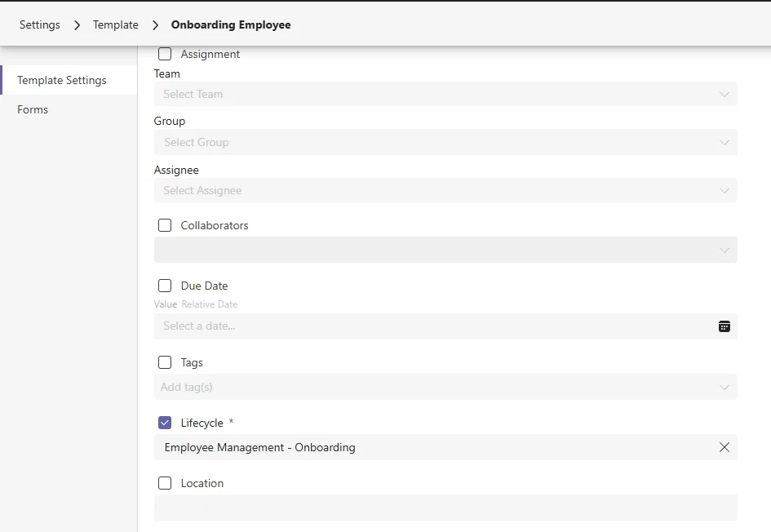This screenshot has height=532, width=771.
Task: Go to Template in the breadcrumb
Action: click(x=116, y=24)
